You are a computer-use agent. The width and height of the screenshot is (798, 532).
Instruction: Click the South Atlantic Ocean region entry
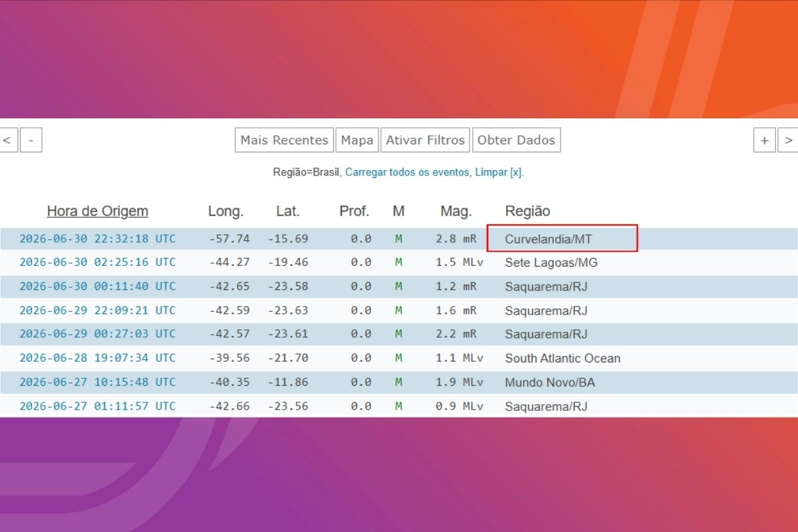point(563,358)
